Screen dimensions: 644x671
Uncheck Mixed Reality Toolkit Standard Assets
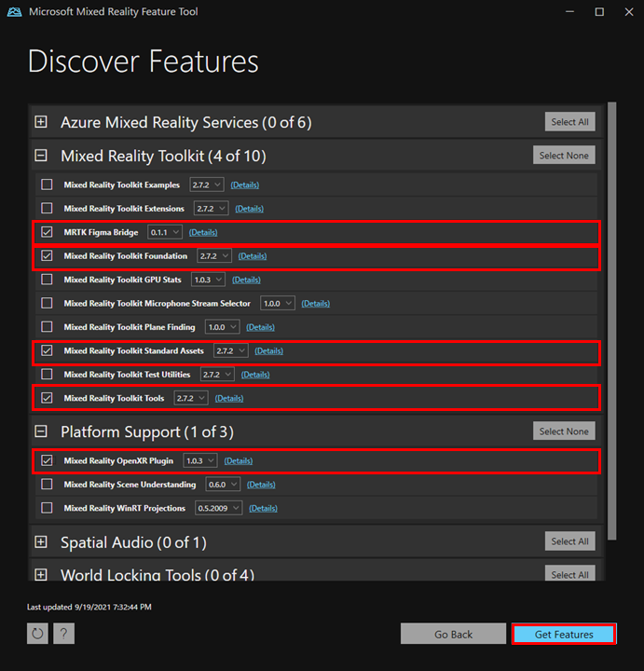pyautogui.click(x=47, y=350)
